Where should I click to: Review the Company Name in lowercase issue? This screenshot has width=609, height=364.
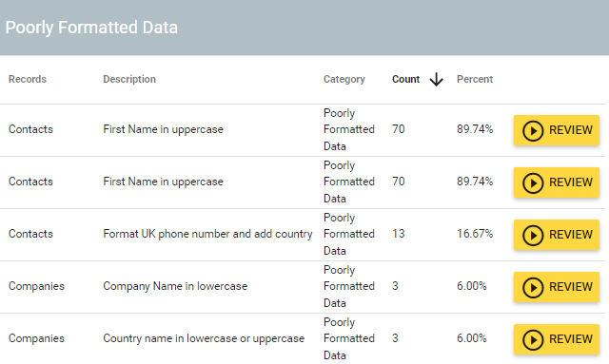tap(556, 287)
